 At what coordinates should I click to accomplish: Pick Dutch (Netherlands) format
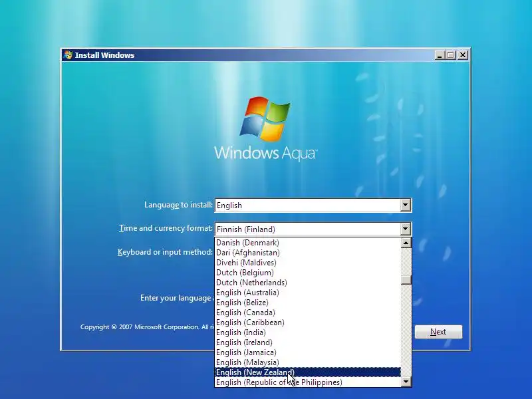(308, 283)
